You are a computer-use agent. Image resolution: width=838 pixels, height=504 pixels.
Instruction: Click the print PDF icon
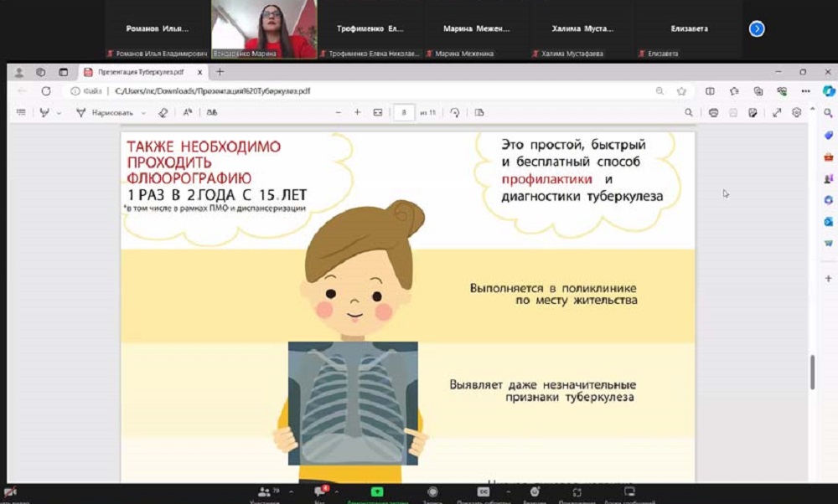click(x=713, y=112)
